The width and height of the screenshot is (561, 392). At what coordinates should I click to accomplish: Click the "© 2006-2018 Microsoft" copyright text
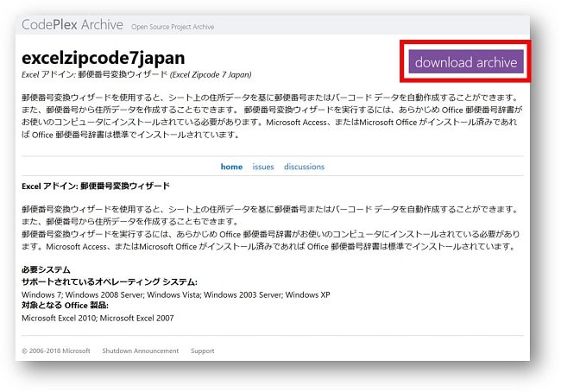(56, 351)
